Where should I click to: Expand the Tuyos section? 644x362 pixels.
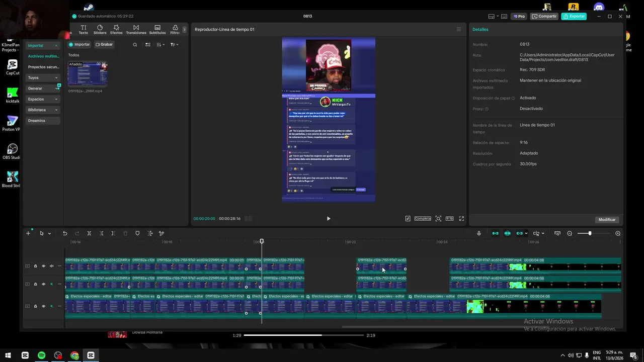56,78
